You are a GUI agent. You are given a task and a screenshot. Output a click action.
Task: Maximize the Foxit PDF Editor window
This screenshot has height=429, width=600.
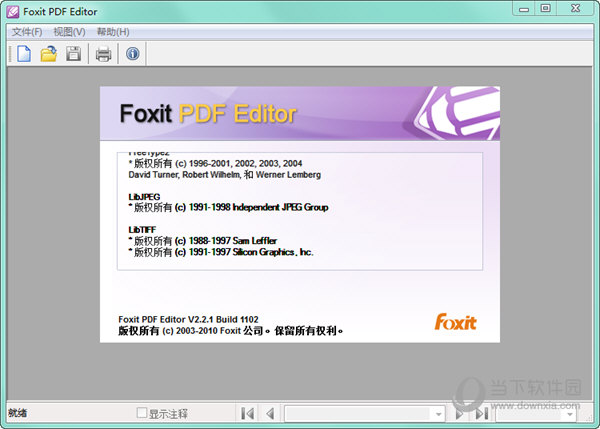(545, 8)
